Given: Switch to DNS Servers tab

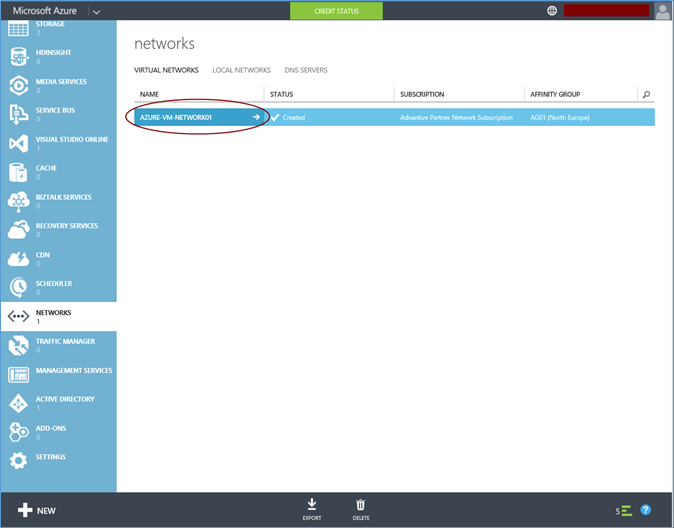Looking at the screenshot, I should pyautogui.click(x=306, y=70).
